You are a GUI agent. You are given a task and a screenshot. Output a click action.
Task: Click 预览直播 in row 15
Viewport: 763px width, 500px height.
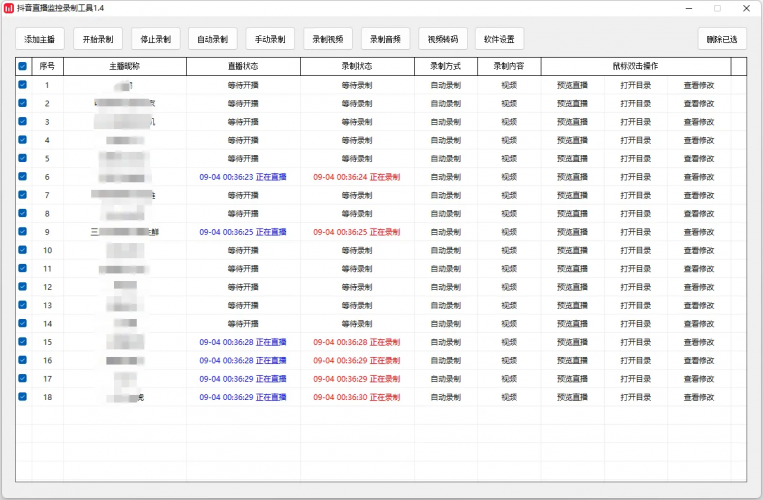pyautogui.click(x=572, y=342)
